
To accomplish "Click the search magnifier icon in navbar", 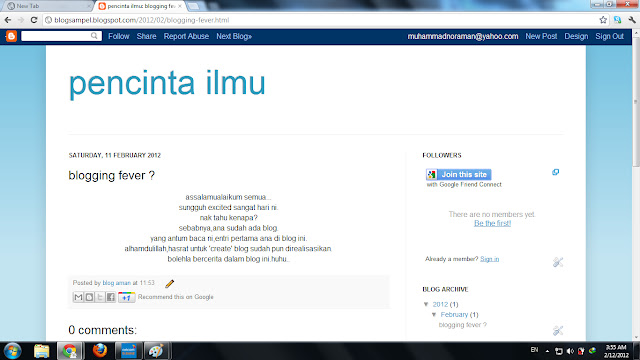I will click(x=94, y=36).
